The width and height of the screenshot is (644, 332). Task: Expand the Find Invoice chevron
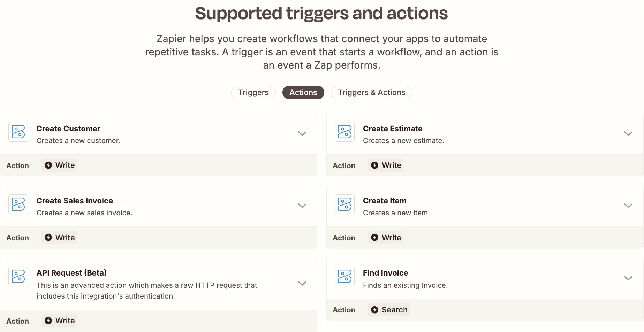coord(628,278)
